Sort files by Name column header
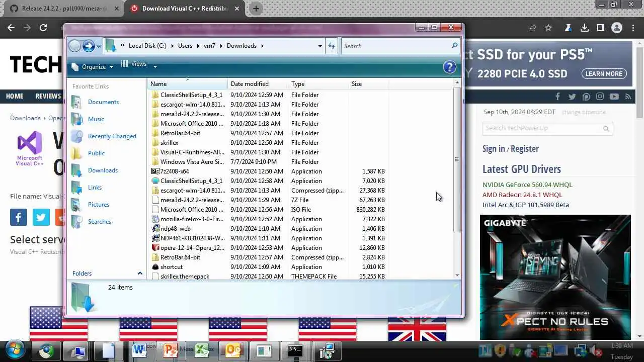This screenshot has width=644, height=362. (188, 84)
